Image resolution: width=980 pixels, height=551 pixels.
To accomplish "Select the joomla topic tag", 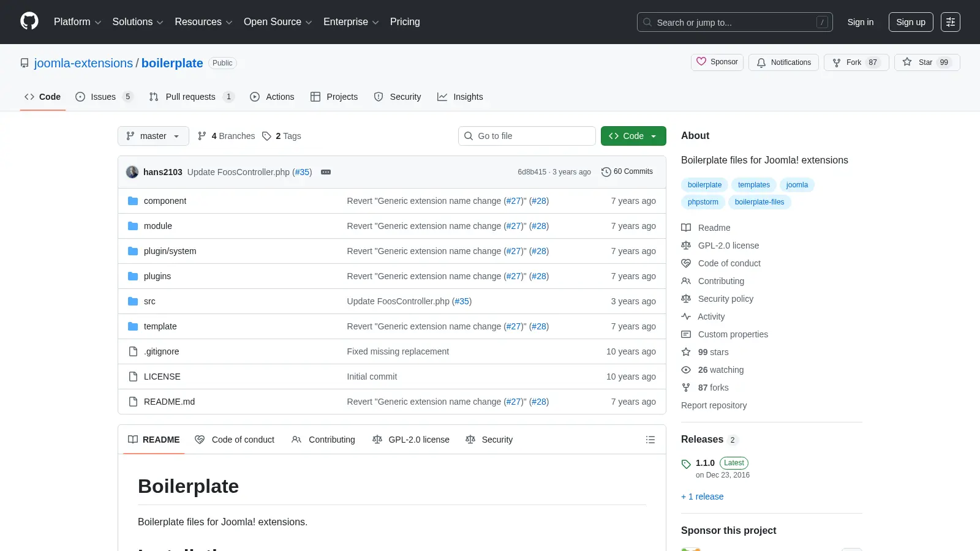I will pyautogui.click(x=797, y=185).
